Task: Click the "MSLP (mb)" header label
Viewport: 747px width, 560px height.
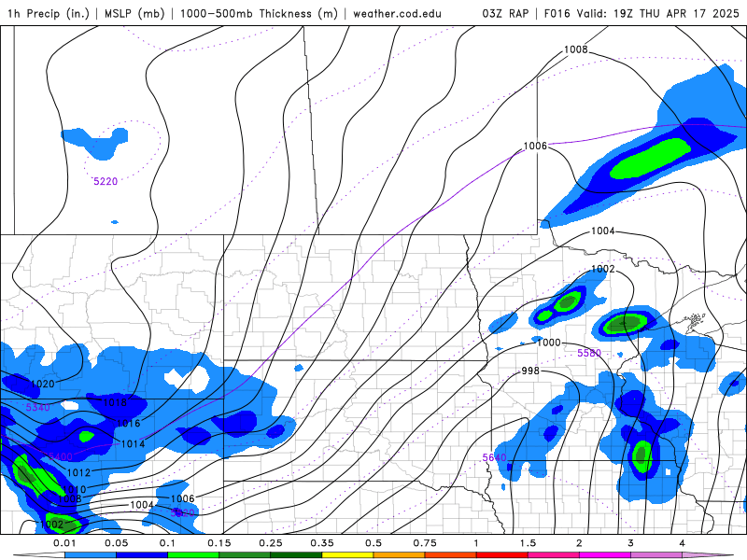Action: tap(134, 13)
